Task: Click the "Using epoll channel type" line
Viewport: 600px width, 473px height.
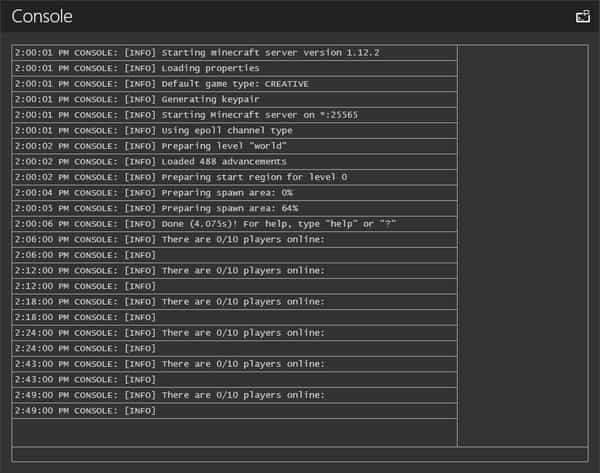Action: pyautogui.click(x=235, y=130)
